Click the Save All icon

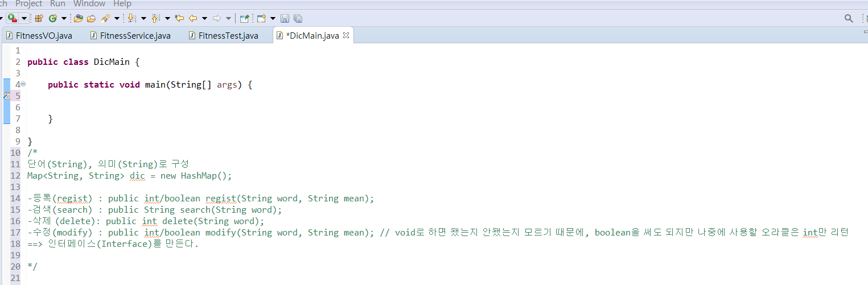298,18
